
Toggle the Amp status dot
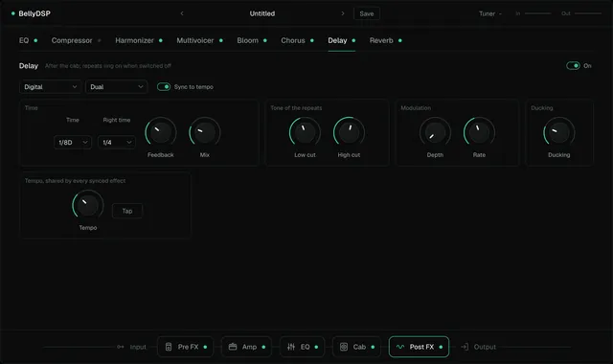coord(263,347)
